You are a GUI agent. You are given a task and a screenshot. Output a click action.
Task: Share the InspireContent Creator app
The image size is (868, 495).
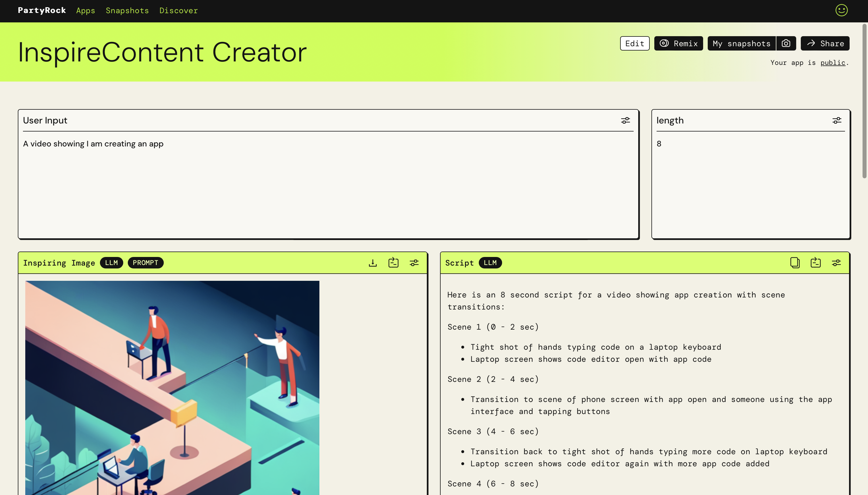point(825,44)
